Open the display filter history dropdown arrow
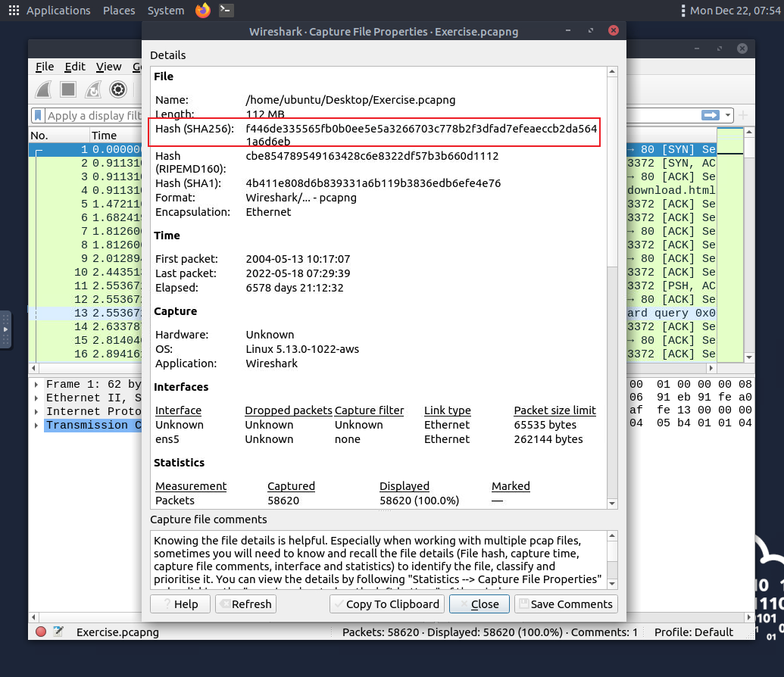Screen dimensions: 784x677 [x=727, y=116]
